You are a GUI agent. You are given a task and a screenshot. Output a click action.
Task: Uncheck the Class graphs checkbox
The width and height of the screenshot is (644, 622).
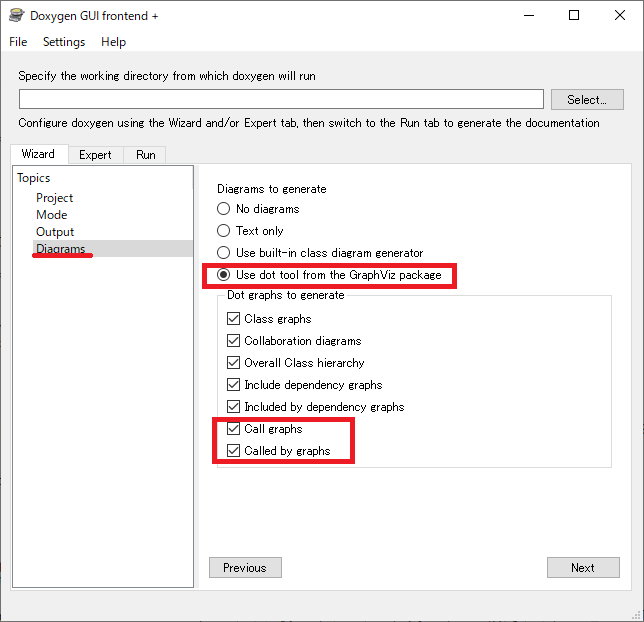235,319
